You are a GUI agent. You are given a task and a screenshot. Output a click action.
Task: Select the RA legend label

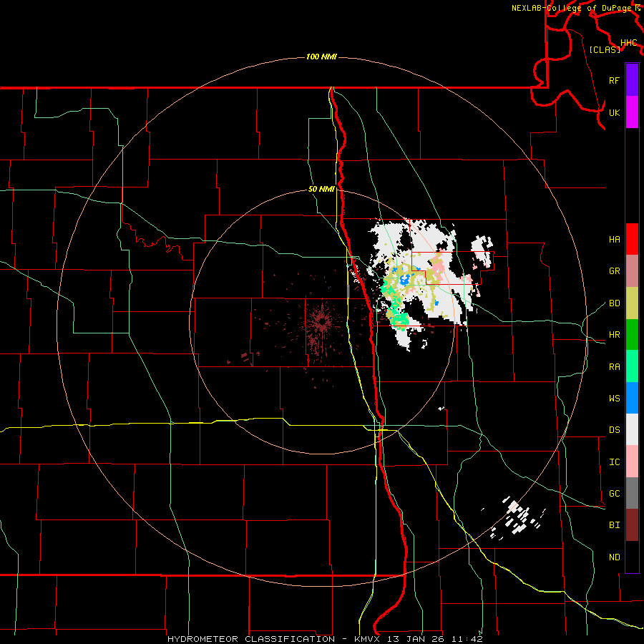click(614, 367)
